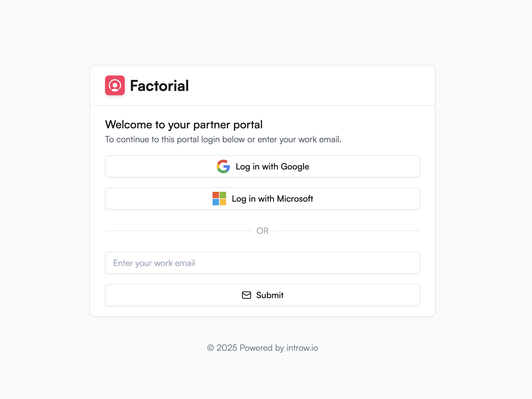Click the 2025 copyright footer line

click(x=263, y=348)
